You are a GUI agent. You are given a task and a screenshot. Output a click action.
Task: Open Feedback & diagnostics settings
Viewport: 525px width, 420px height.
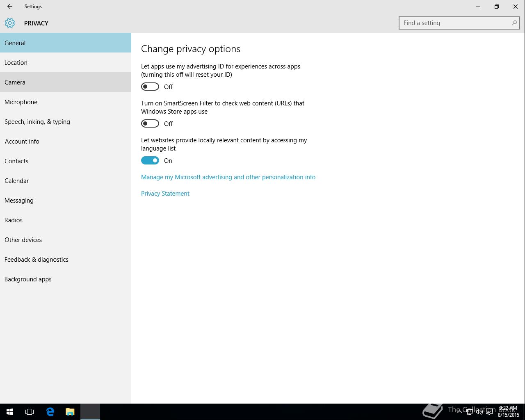(66, 259)
